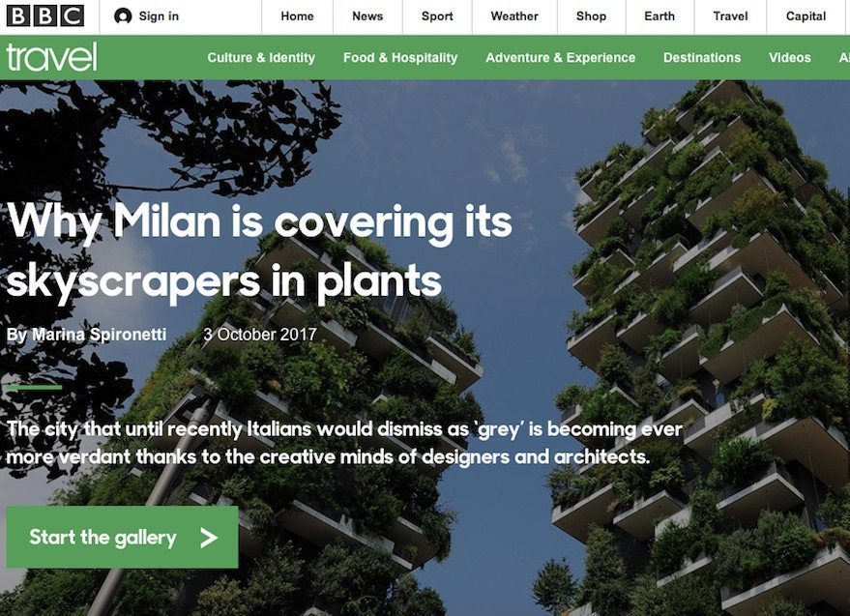Click the Sign in link

[159, 16]
